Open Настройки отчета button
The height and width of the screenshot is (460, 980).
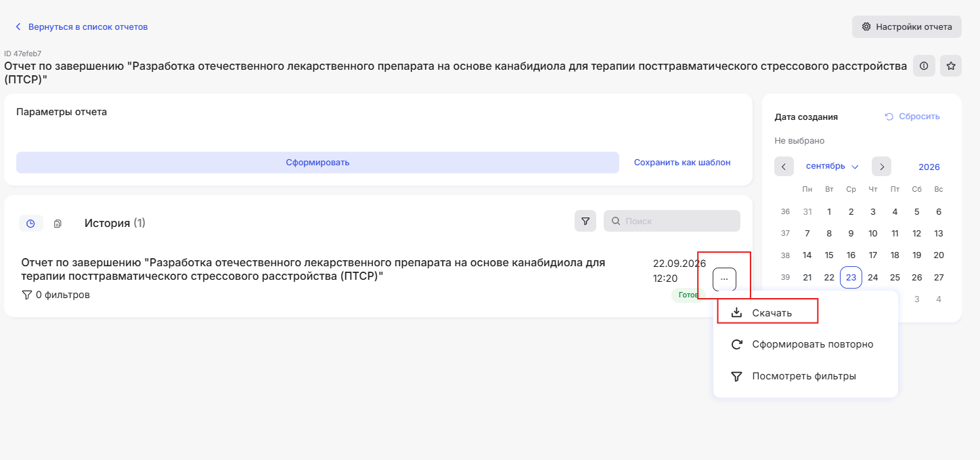coord(907,27)
